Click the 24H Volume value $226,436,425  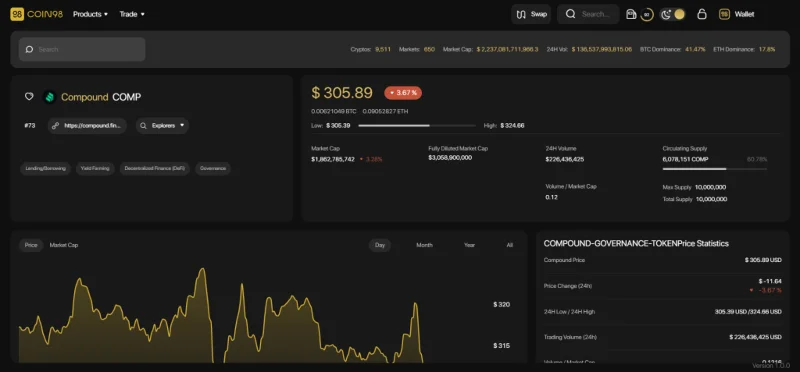tap(565, 159)
